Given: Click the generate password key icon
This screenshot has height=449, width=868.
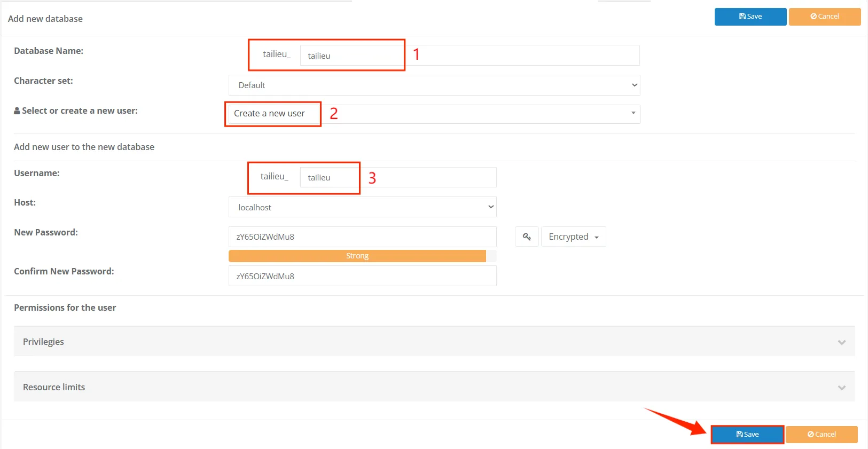Looking at the screenshot, I should tap(527, 237).
